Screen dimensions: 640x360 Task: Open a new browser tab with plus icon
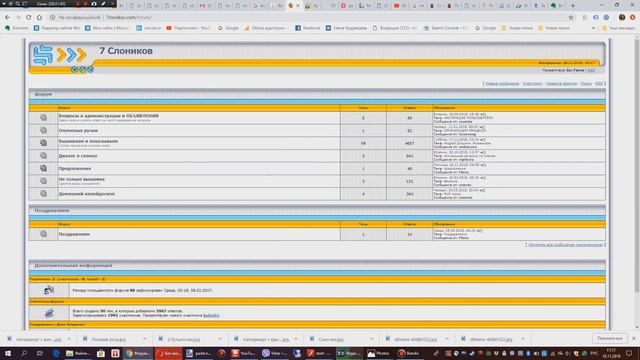point(573,6)
